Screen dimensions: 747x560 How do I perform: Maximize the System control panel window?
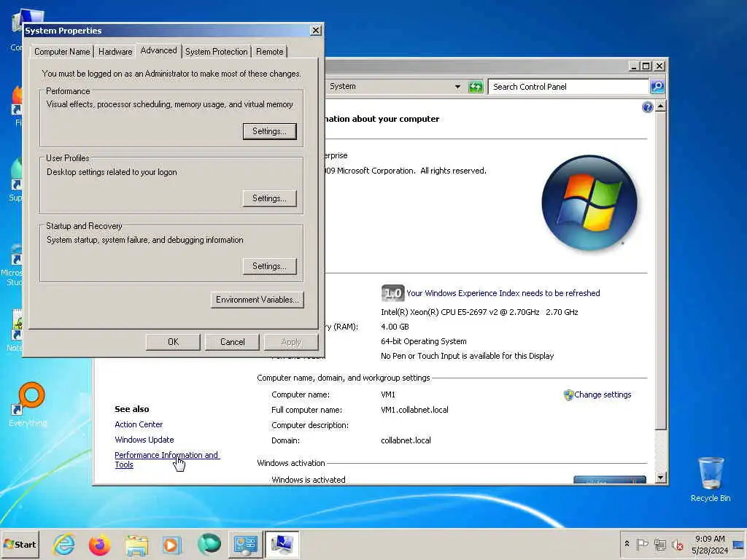click(x=646, y=66)
